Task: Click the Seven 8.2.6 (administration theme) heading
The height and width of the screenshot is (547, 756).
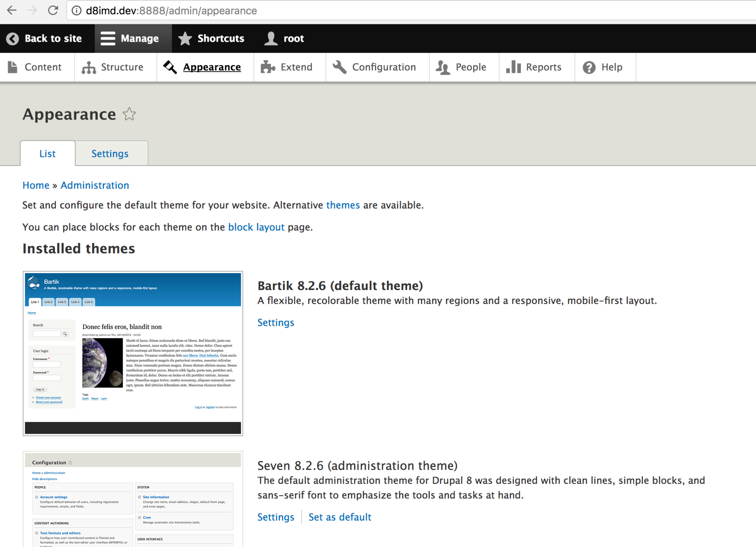Action: [357, 466]
